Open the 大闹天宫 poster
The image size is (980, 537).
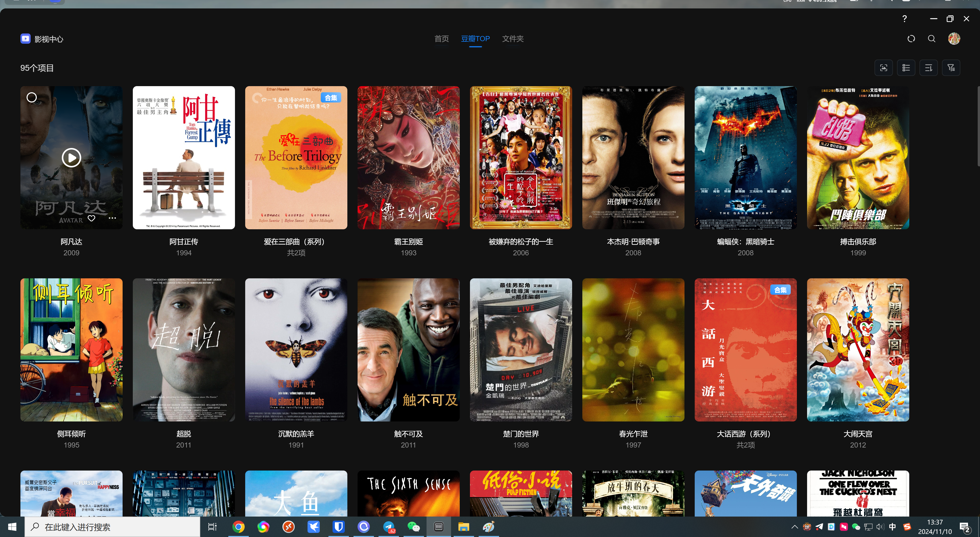pos(858,350)
